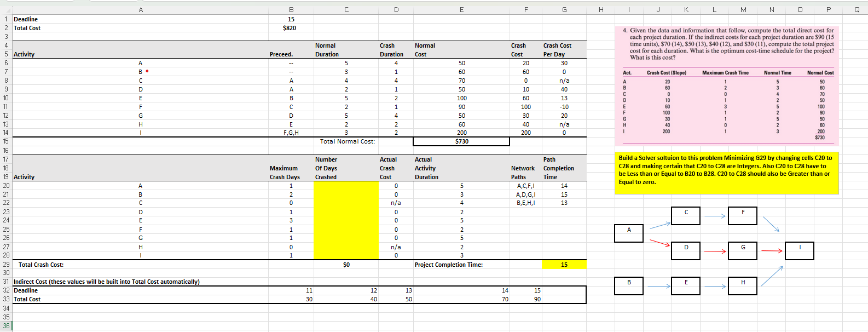The height and width of the screenshot is (332, 868).
Task: Click node box F in network diagram
Action: pyautogui.click(x=743, y=216)
